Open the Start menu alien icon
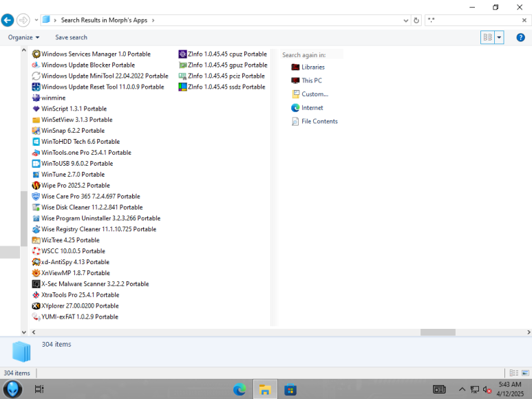The image size is (532, 399). point(13,389)
